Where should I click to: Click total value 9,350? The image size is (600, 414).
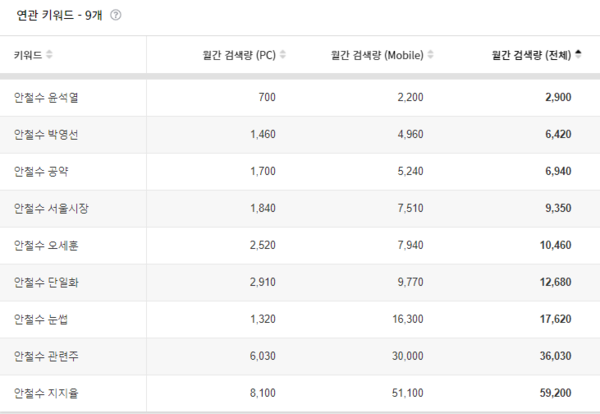pyautogui.click(x=558, y=208)
